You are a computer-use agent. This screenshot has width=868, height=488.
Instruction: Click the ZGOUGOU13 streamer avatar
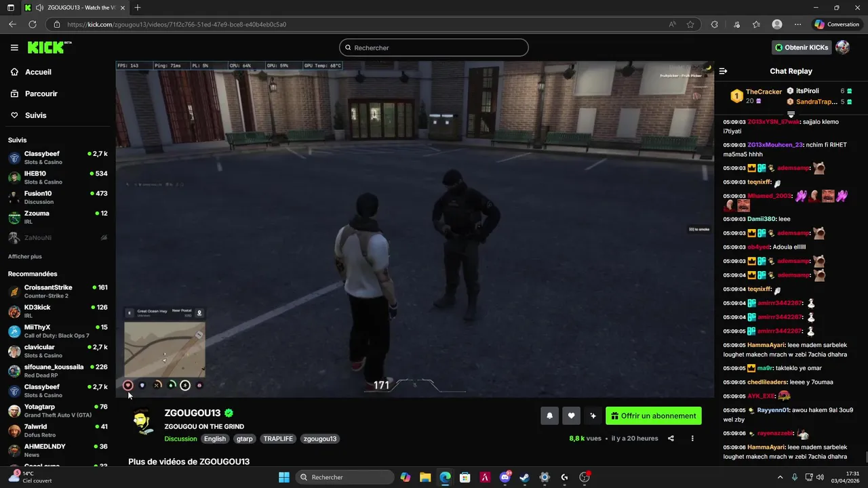pos(142,422)
